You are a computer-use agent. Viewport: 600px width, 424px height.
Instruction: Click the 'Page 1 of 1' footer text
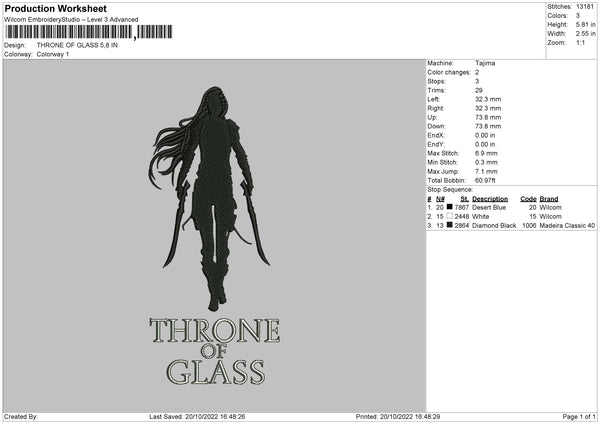pyautogui.click(x=579, y=417)
